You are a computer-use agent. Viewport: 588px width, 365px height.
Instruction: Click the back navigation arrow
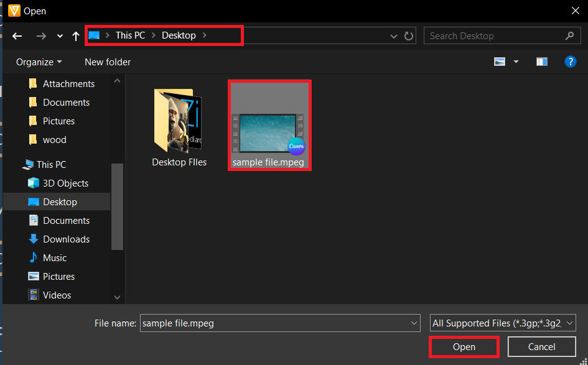click(17, 35)
